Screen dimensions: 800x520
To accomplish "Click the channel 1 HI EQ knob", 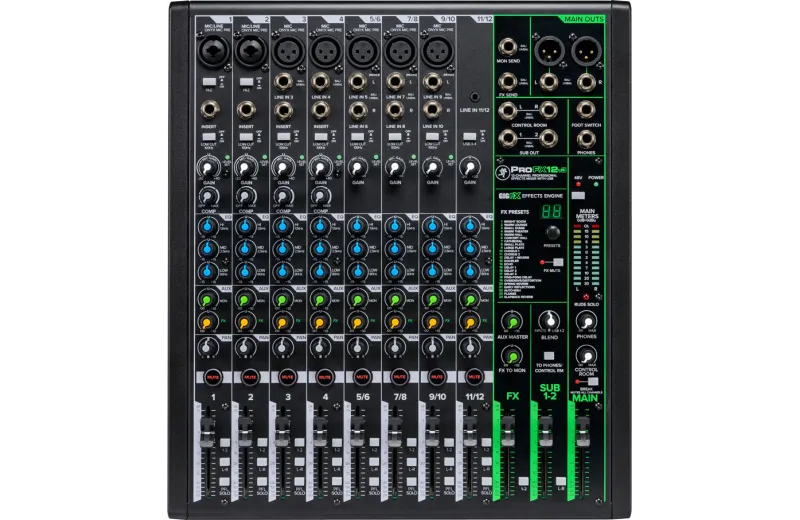I will click(208, 226).
